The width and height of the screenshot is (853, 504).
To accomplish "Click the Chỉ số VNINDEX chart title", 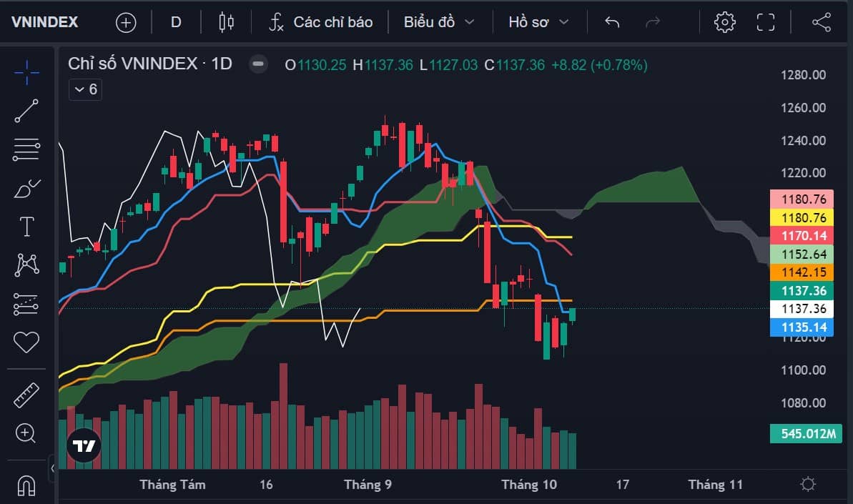I will pos(150,64).
